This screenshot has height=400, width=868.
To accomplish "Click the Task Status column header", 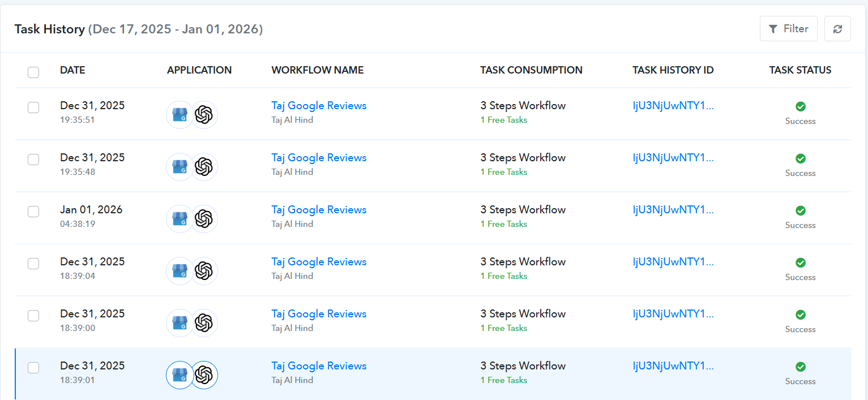I will click(x=799, y=70).
